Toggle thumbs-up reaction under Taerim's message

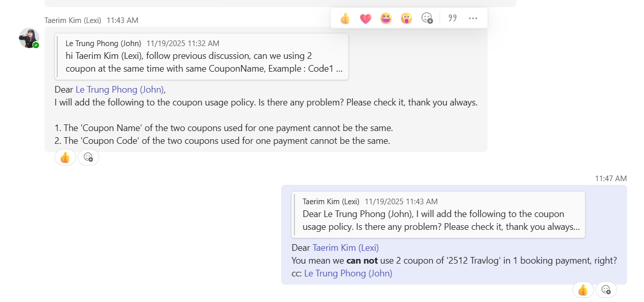tap(65, 158)
